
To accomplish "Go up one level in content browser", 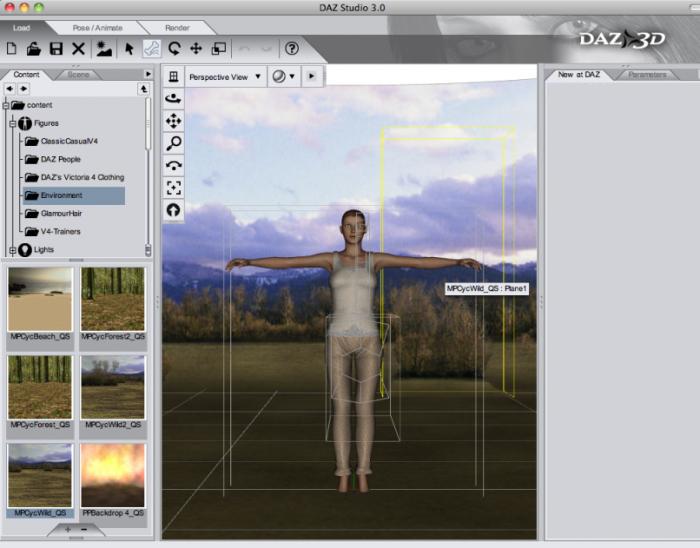I will 143,89.
